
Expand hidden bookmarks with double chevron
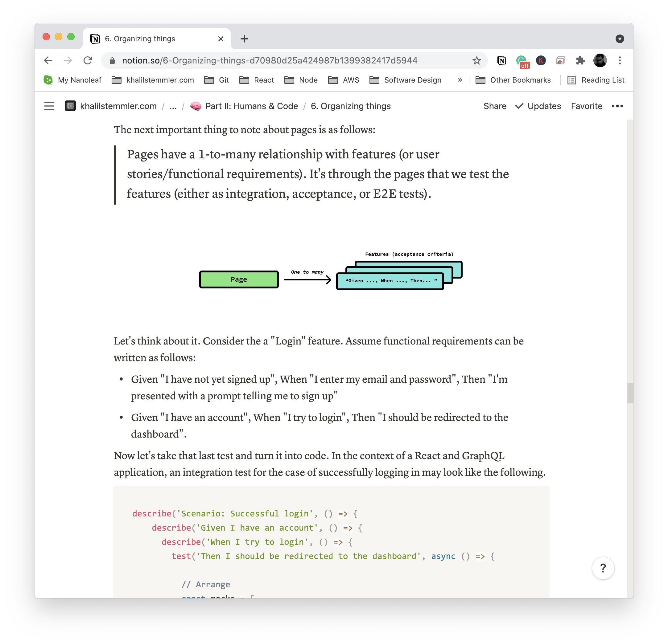pyautogui.click(x=460, y=80)
